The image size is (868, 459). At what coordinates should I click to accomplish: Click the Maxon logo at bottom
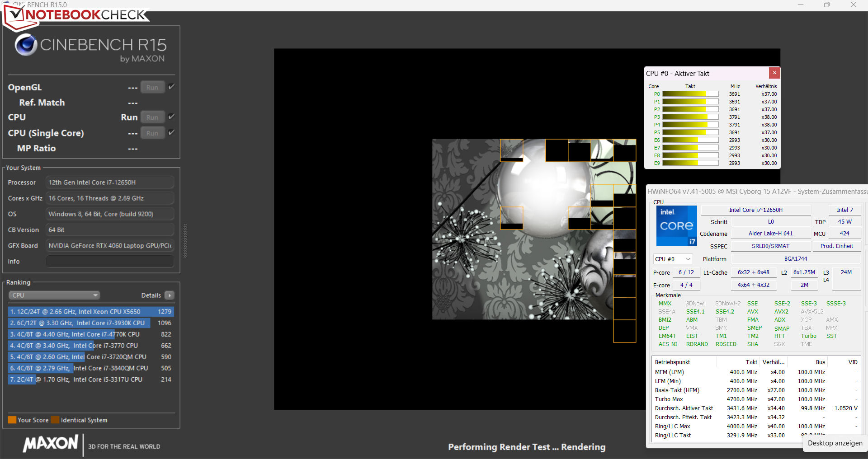click(x=51, y=444)
